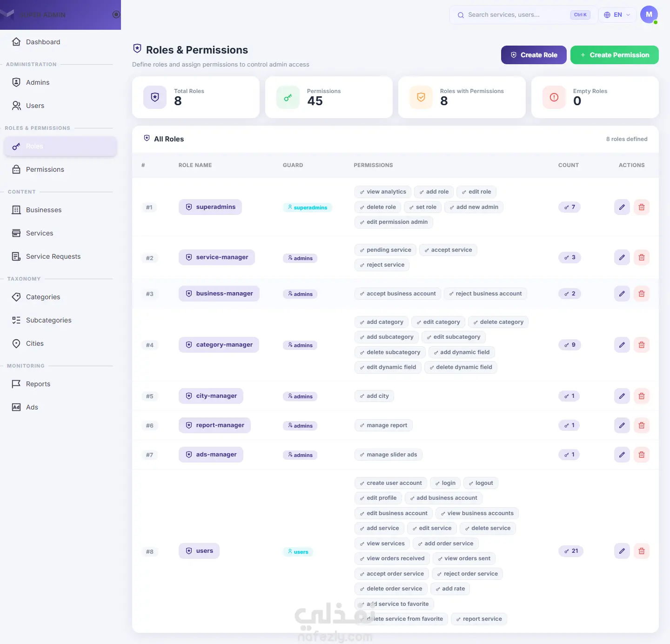Screen dimensions: 670x644
Task: Open the editor for category-manager role
Action: click(622, 345)
